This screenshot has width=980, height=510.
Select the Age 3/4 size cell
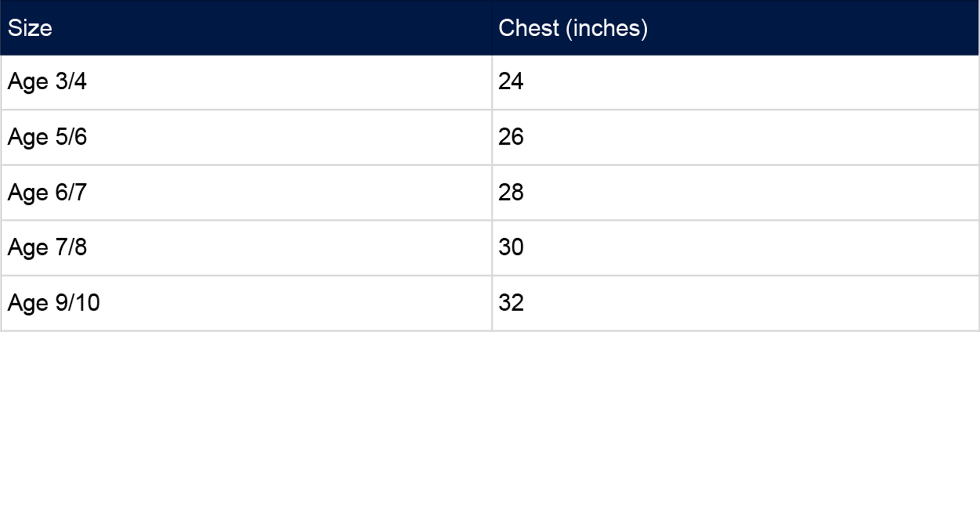[246, 82]
